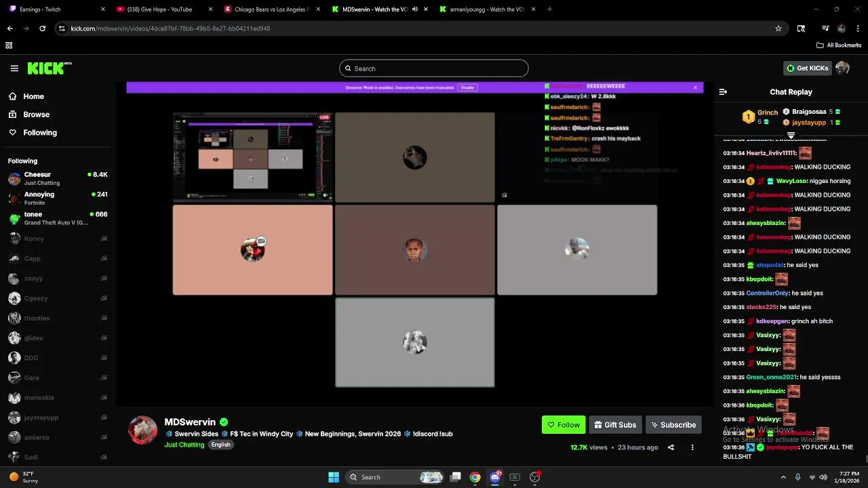Open Chrome apps grid shortcut
The image size is (868, 488).
pyautogui.click(x=9, y=45)
